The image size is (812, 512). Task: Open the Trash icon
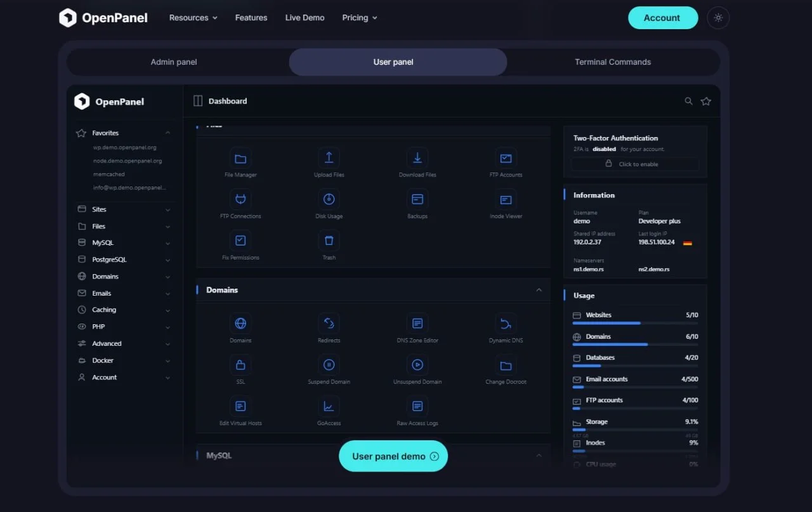click(x=329, y=241)
